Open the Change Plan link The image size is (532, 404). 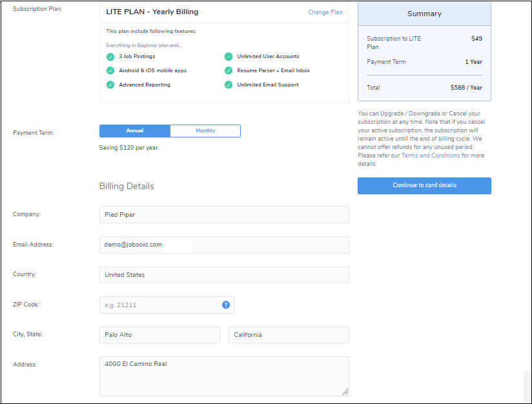[x=325, y=12]
